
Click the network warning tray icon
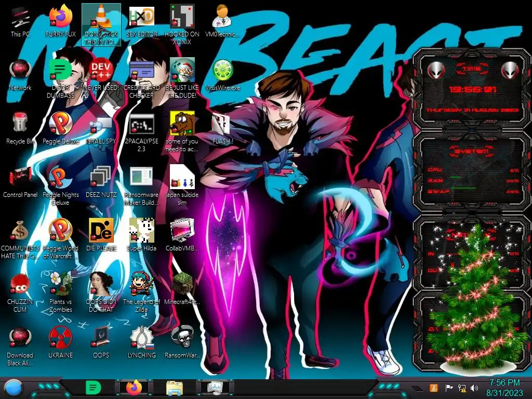[462, 388]
